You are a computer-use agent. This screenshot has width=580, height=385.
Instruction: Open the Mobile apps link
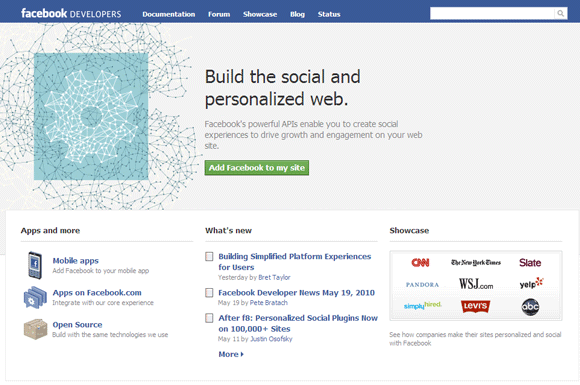tap(75, 261)
